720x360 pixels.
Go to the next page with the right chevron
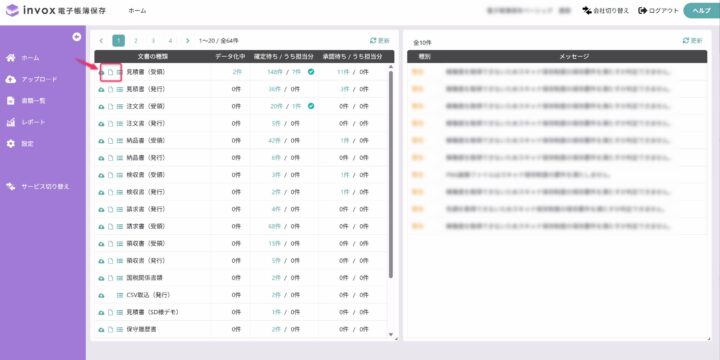[x=187, y=41]
